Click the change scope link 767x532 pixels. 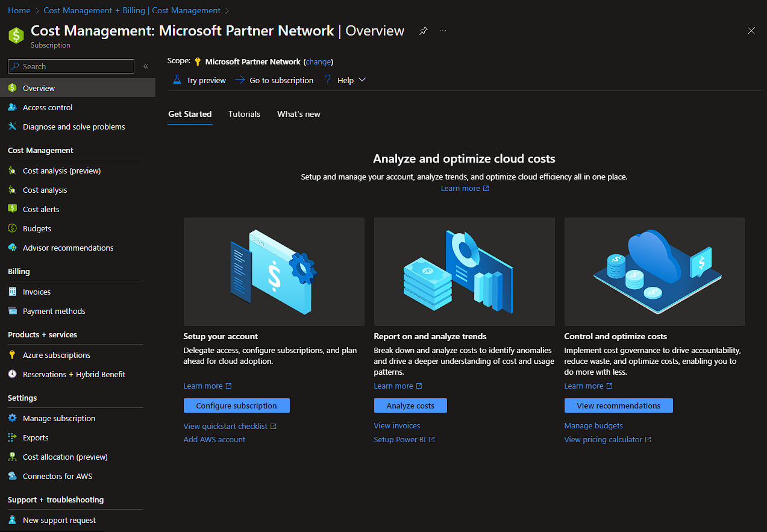pyautogui.click(x=319, y=61)
